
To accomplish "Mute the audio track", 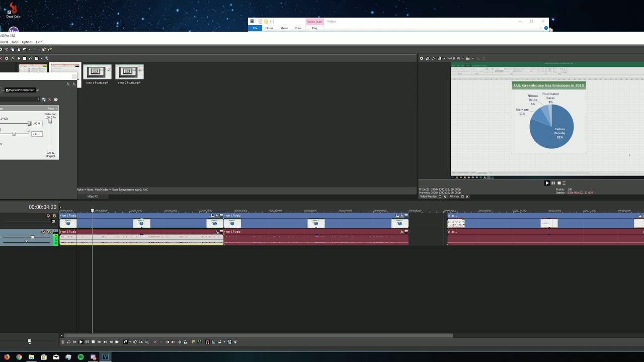I will click(43, 232).
